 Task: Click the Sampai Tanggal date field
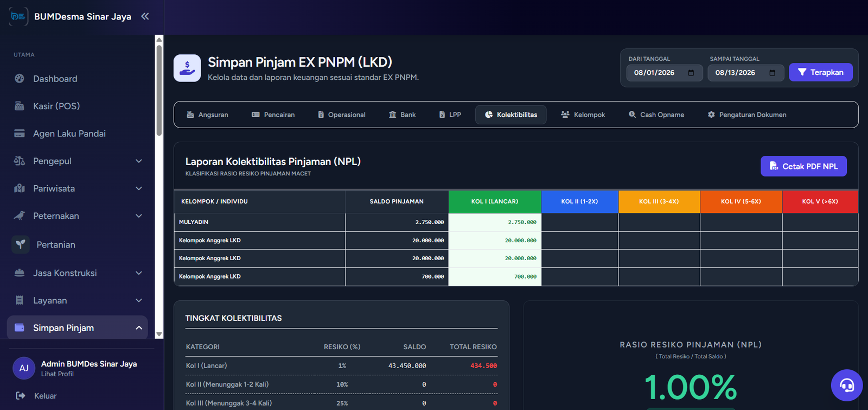tap(746, 73)
